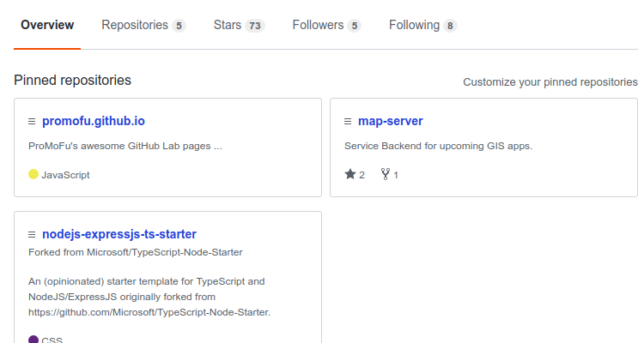Click the map-server fork count 1
The image size is (644, 343).
coord(396,175)
